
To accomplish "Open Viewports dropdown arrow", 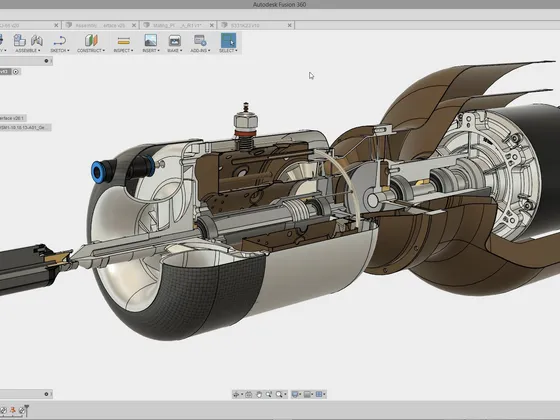I will pyautogui.click(x=324, y=395).
